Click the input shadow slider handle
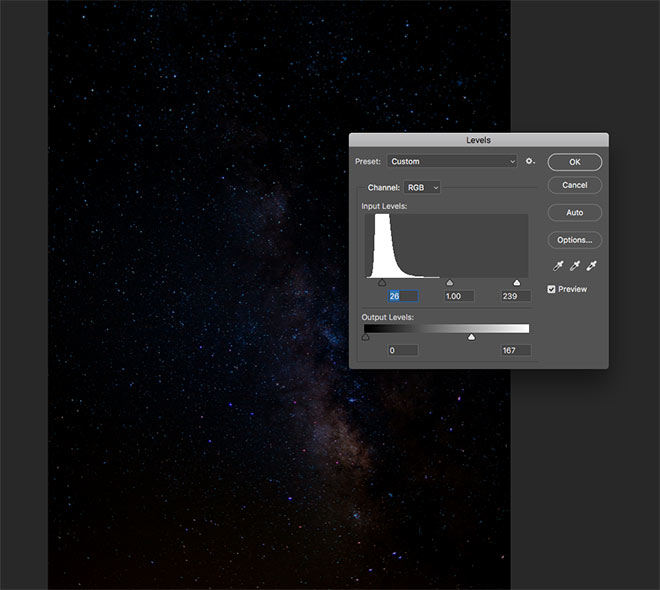The width and height of the screenshot is (660, 590). pos(382,282)
